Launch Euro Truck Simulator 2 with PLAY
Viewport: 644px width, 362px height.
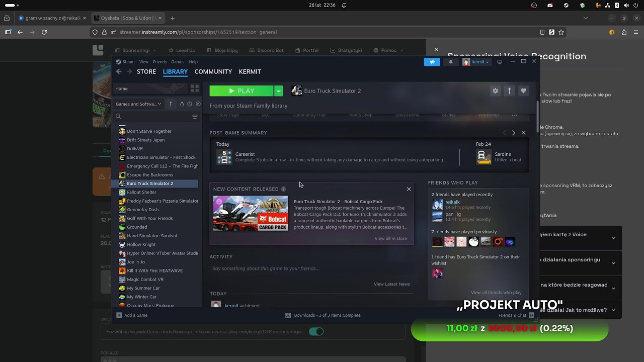(242, 91)
